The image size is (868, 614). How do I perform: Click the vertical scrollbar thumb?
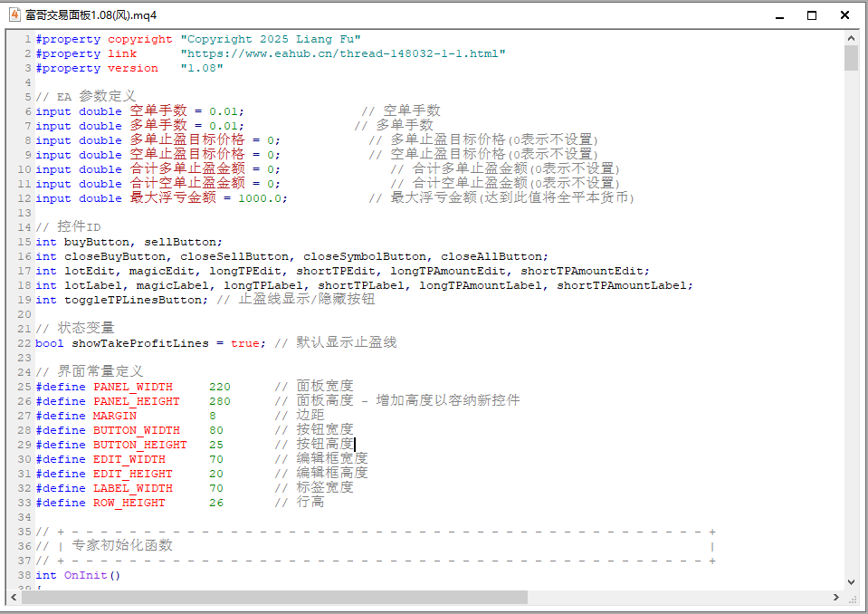pyautogui.click(x=852, y=59)
